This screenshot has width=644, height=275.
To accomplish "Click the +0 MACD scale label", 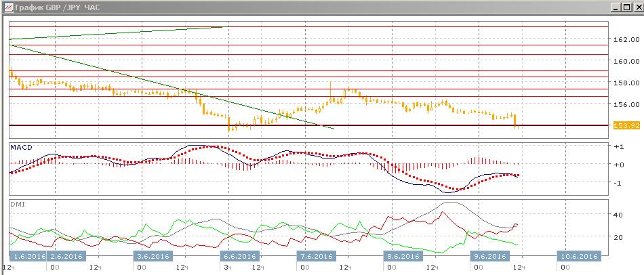I will point(620,165).
